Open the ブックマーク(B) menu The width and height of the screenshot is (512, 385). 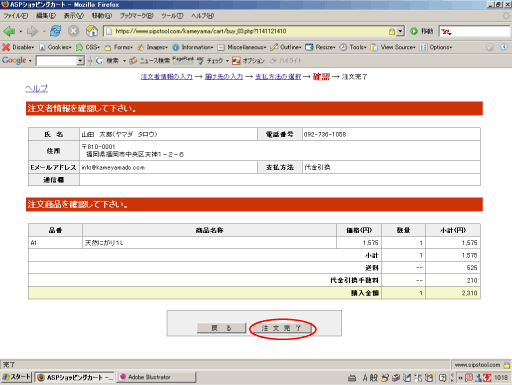point(137,16)
